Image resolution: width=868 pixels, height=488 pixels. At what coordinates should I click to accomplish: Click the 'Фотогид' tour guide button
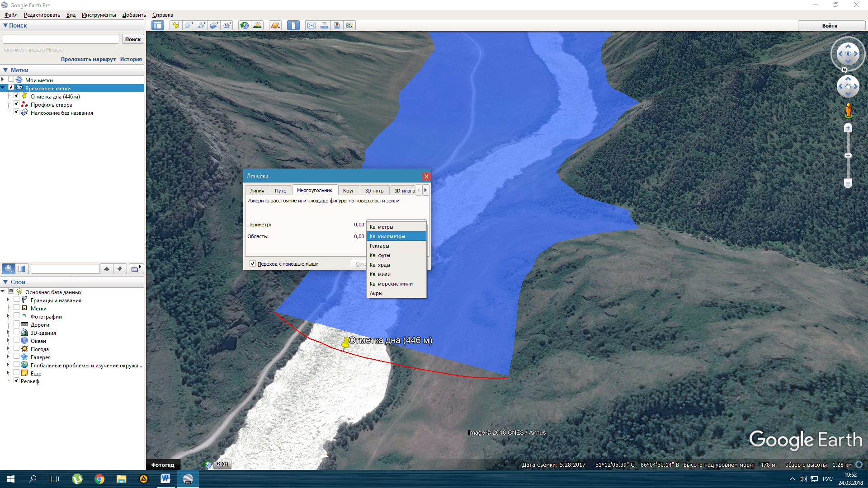tap(163, 465)
